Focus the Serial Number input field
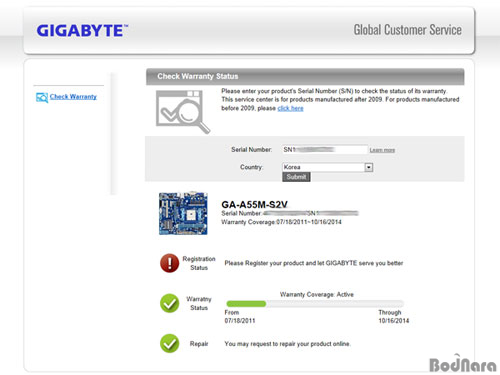Screen dimensions: 500x375 (x=325, y=149)
